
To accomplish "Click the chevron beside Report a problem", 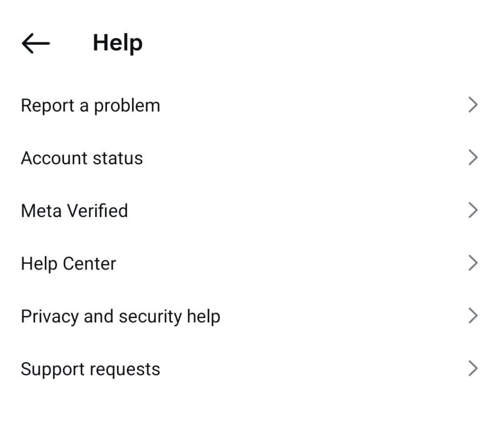I will (473, 105).
